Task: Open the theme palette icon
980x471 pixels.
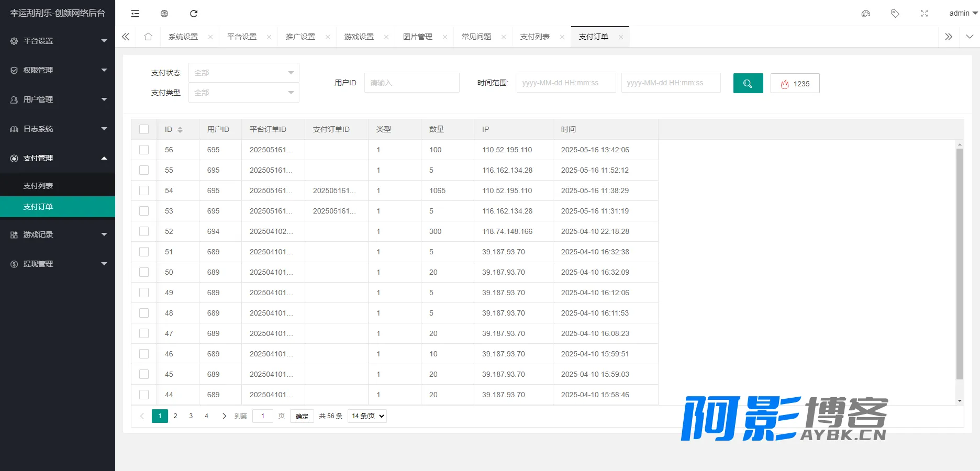Action: 866,14
